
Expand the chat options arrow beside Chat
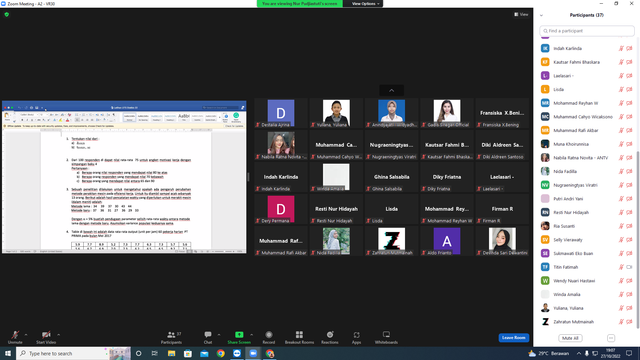pos(219,335)
